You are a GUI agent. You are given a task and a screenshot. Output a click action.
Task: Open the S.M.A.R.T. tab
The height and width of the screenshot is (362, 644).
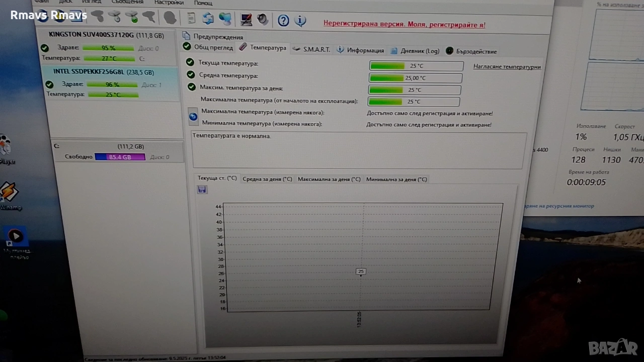311,49
